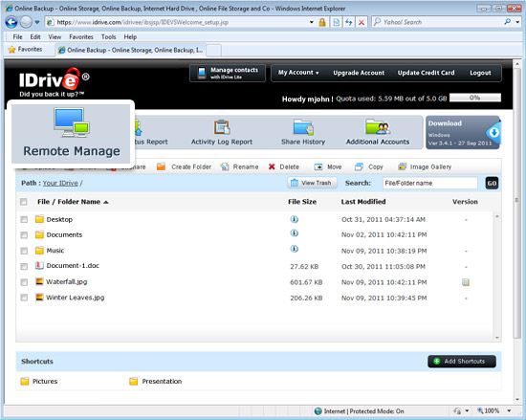Open the address bar history dropdown arrow
This screenshot has height=420, width=526.
pyautogui.click(x=312, y=22)
